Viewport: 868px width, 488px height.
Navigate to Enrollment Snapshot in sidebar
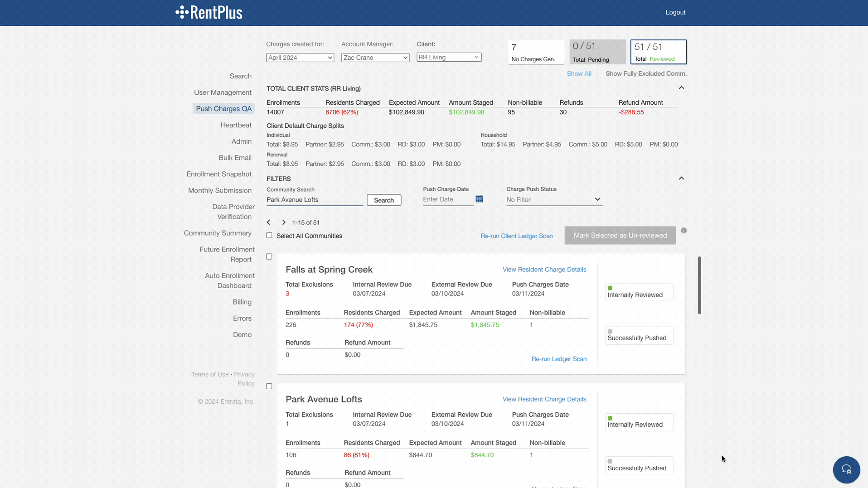click(x=218, y=174)
